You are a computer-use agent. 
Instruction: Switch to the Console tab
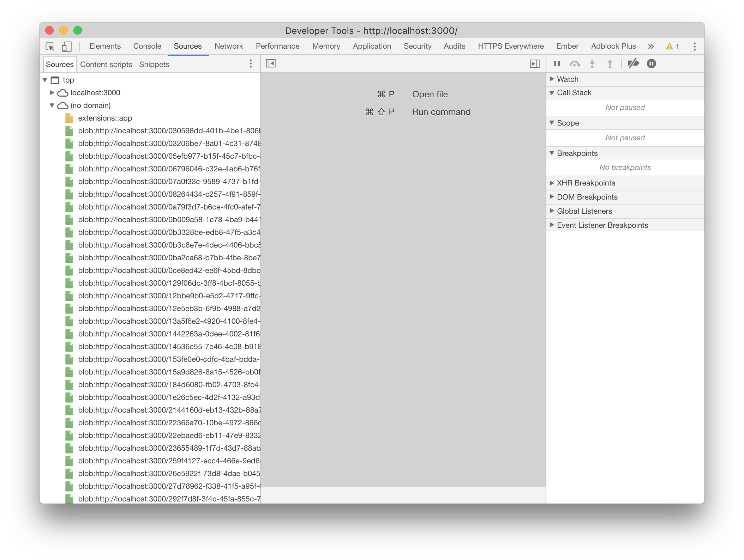[147, 46]
